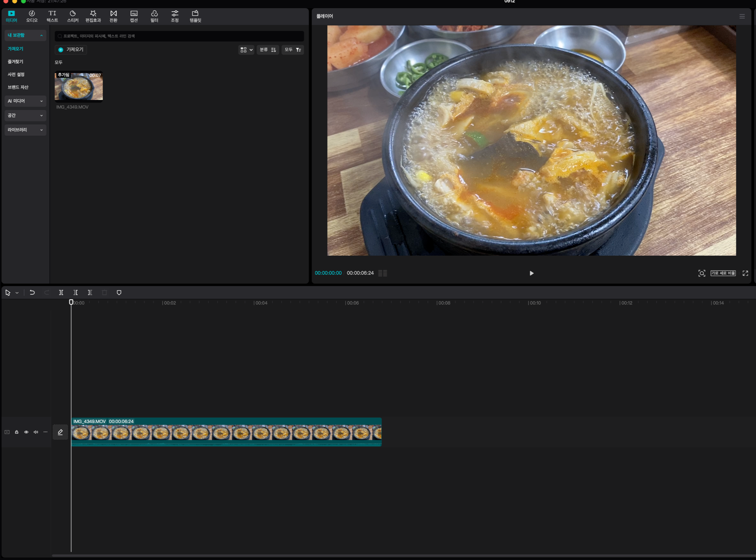756x560 pixels.
Task: Click the 가로 세로 비율 ratio button
Action: [723, 273]
